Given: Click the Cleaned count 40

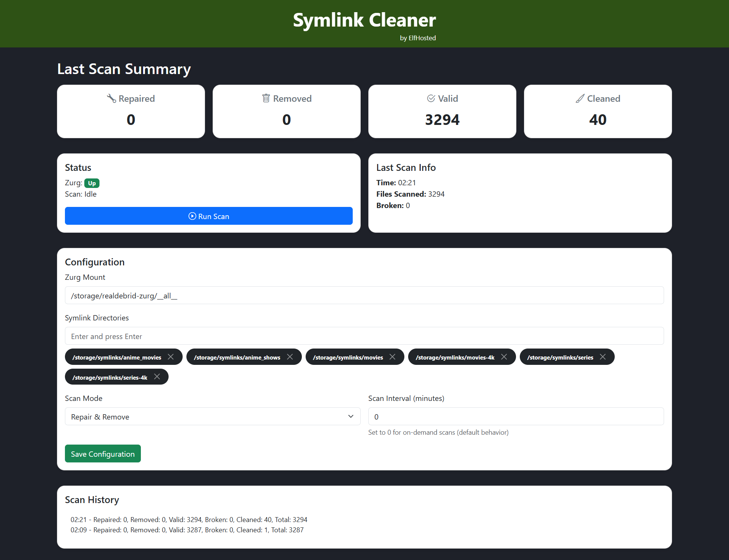Looking at the screenshot, I should 598,120.
